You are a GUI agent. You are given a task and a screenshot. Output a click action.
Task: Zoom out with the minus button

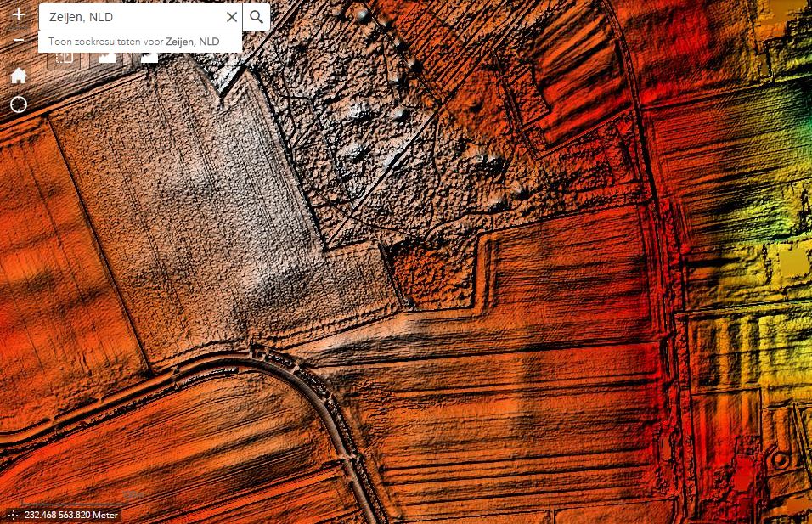19,40
